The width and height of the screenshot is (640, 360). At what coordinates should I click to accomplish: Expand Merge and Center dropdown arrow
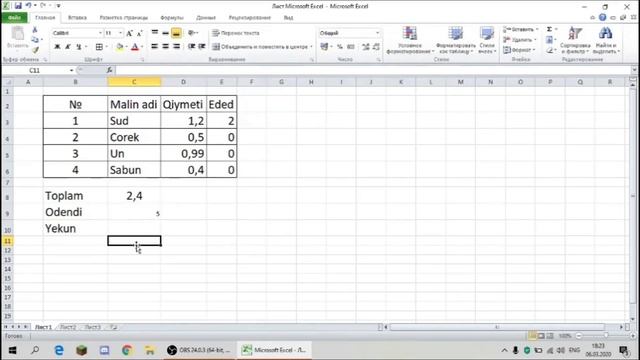[311, 47]
